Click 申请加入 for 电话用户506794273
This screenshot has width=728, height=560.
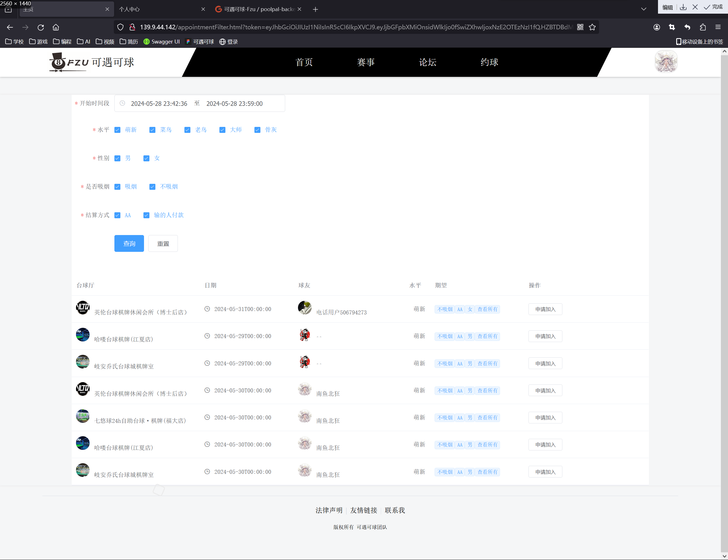pos(545,309)
